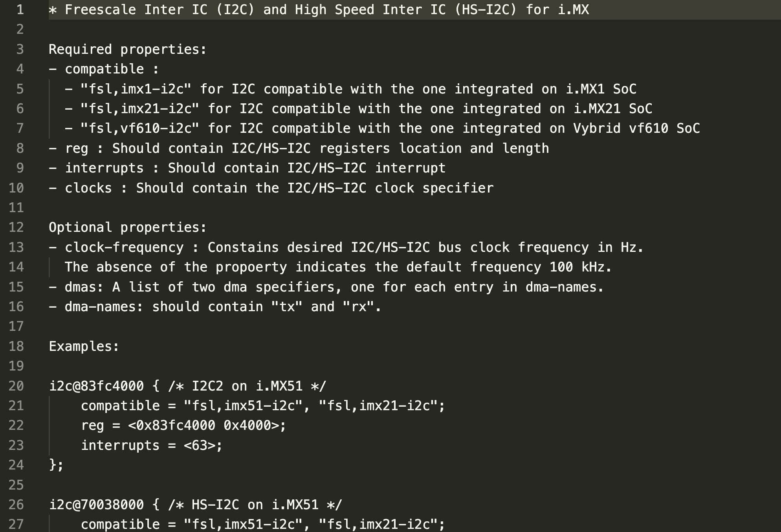Image resolution: width=781 pixels, height=532 pixels.
Task: Click the word "Vybrid" on line 7
Action: tap(597, 128)
